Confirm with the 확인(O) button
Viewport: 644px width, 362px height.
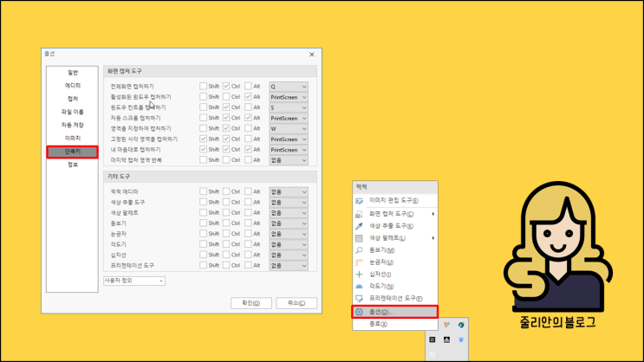click(251, 303)
